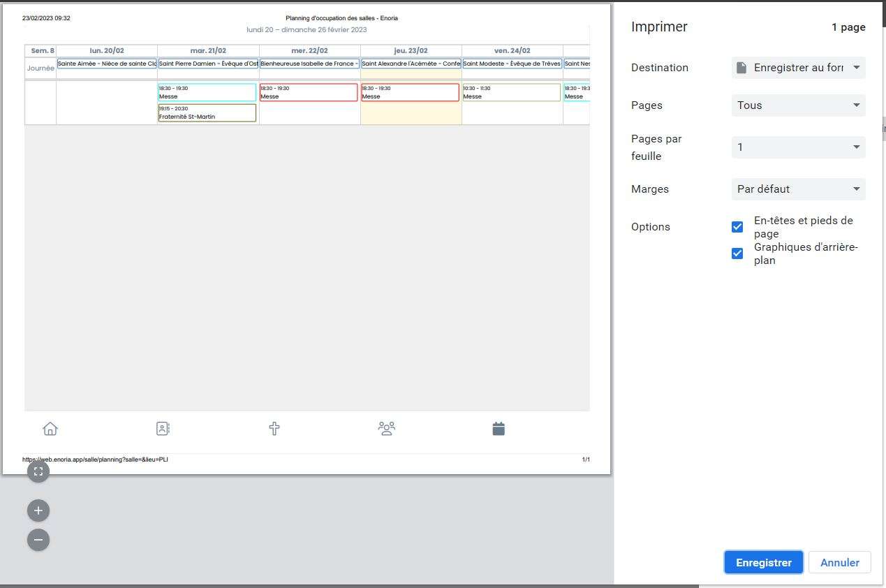This screenshot has height=588, width=886.
Task: Click the ven. 24/02 column header
Action: click(512, 51)
